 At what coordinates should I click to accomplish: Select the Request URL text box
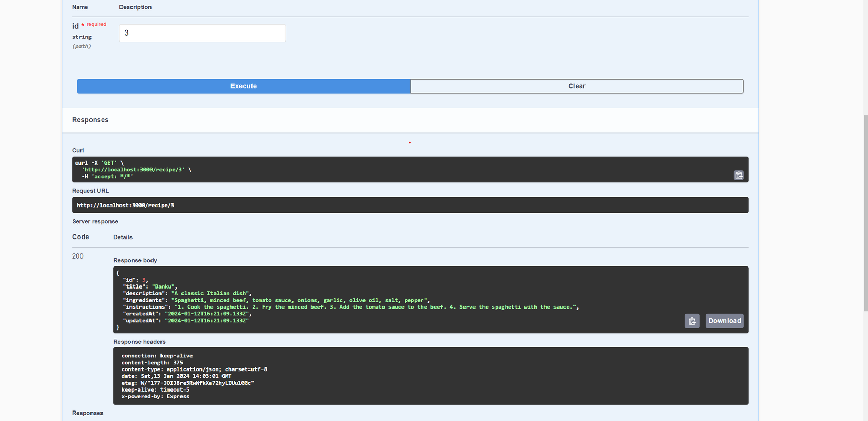[410, 205]
